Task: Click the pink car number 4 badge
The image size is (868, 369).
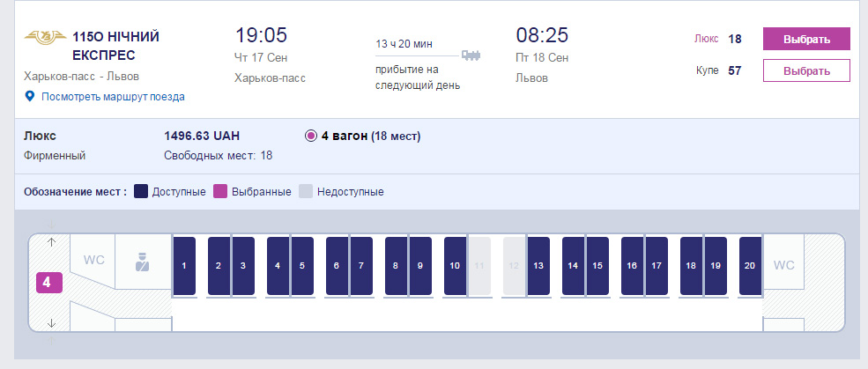Action: click(x=49, y=283)
